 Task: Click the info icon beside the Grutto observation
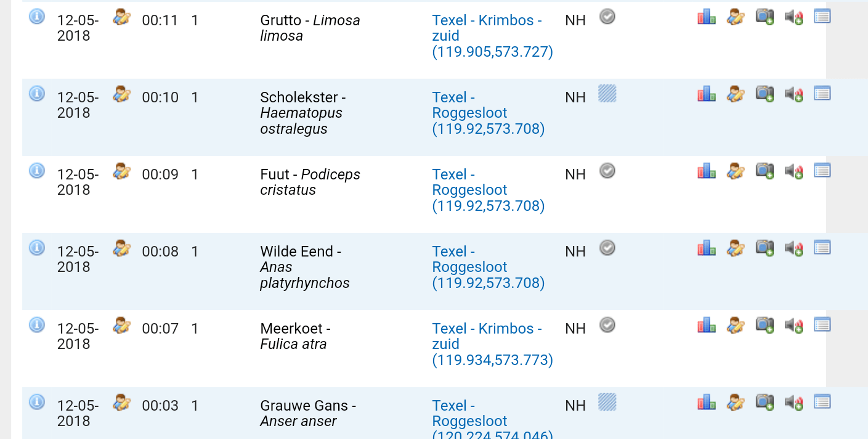(37, 17)
